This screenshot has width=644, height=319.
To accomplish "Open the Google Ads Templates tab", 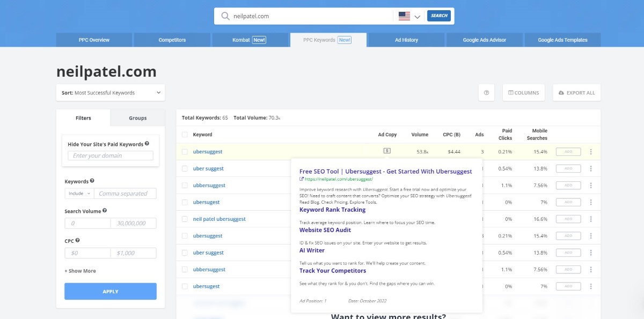I will [x=562, y=40].
